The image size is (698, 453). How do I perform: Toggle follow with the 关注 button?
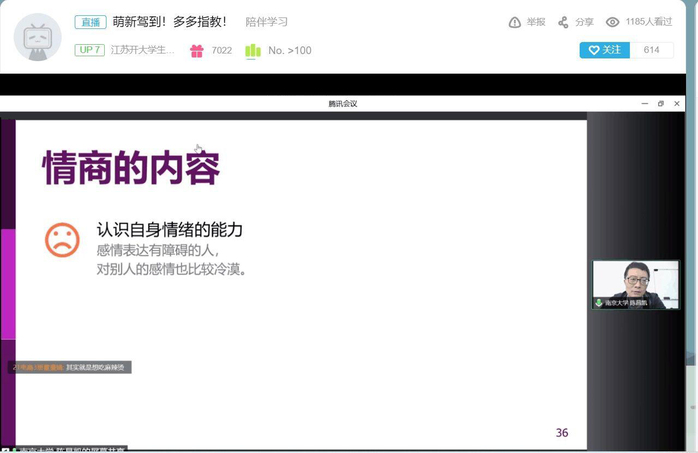click(605, 50)
